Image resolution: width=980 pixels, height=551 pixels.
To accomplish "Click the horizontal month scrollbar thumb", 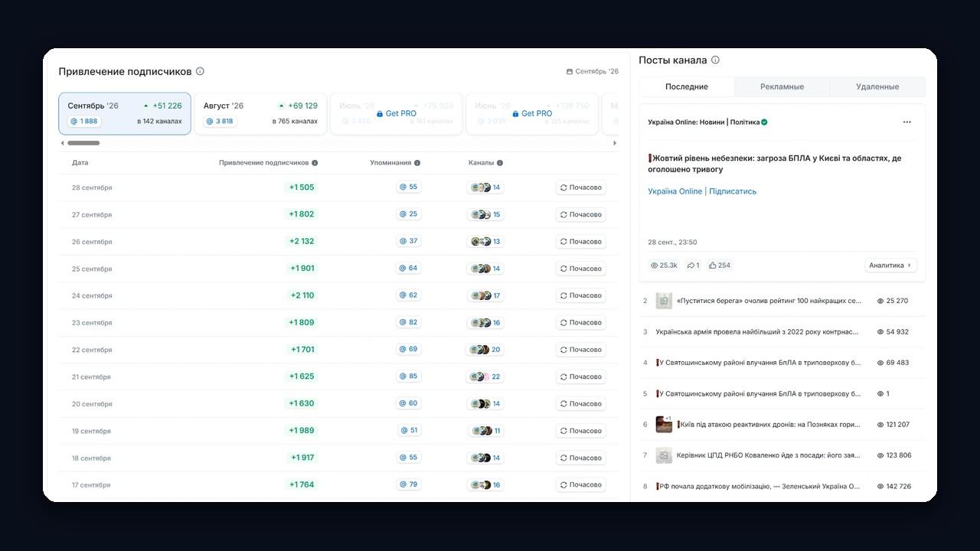I will [83, 143].
